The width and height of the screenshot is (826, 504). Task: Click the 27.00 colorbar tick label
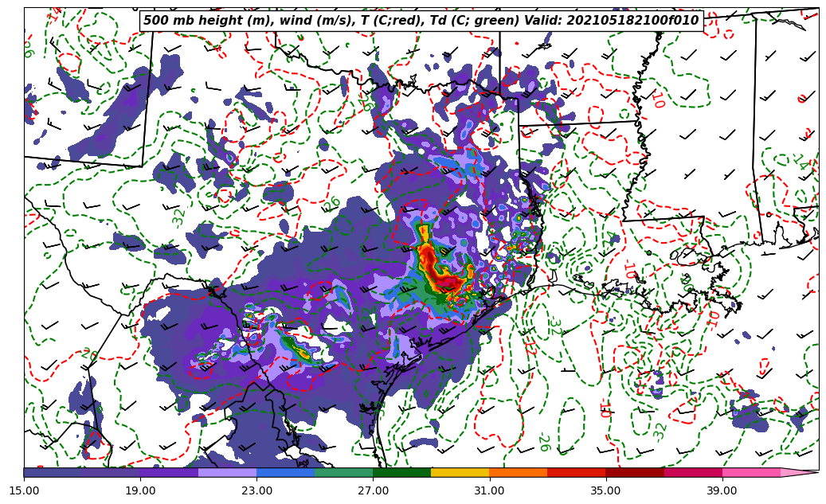click(x=373, y=490)
